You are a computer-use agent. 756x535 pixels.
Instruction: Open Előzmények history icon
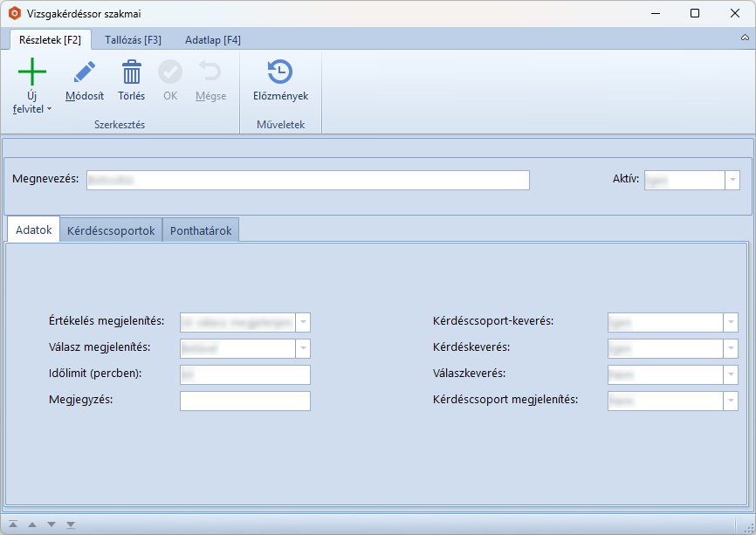[x=280, y=72]
